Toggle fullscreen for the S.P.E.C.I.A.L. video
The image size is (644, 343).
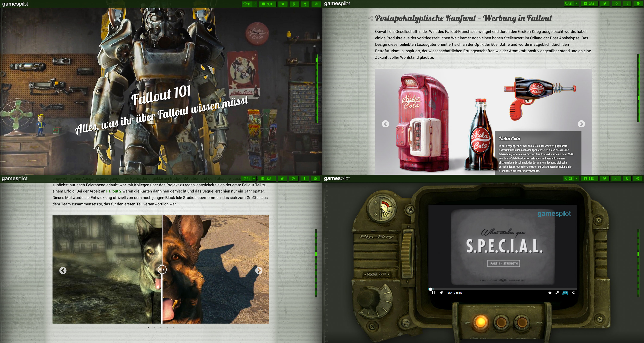[x=557, y=293]
